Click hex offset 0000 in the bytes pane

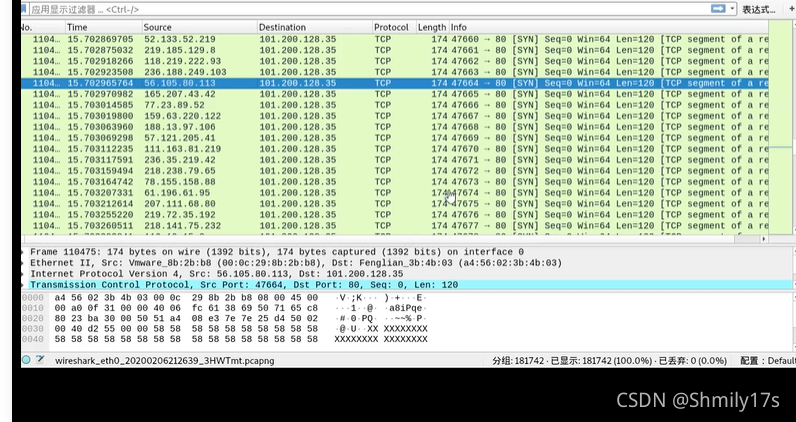pos(32,298)
